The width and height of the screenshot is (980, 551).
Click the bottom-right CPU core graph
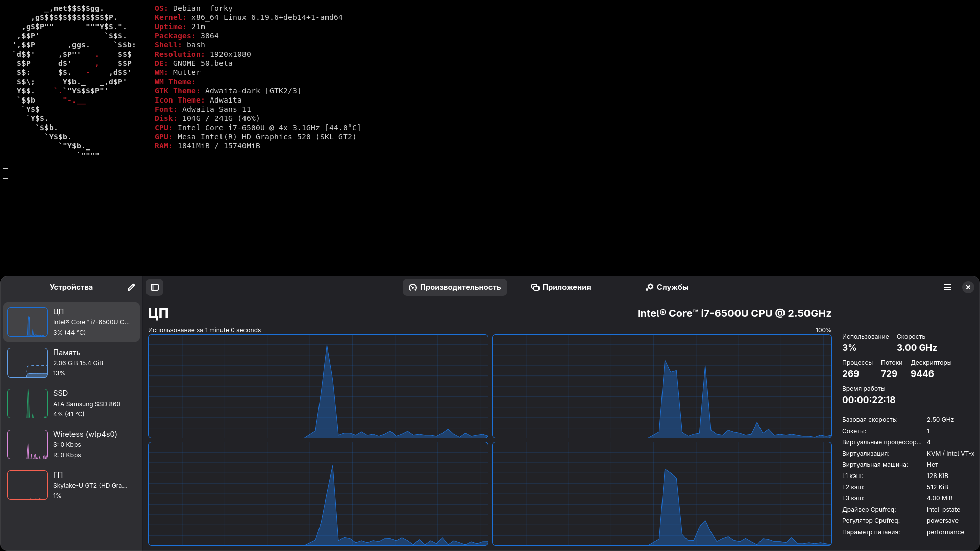(x=661, y=494)
